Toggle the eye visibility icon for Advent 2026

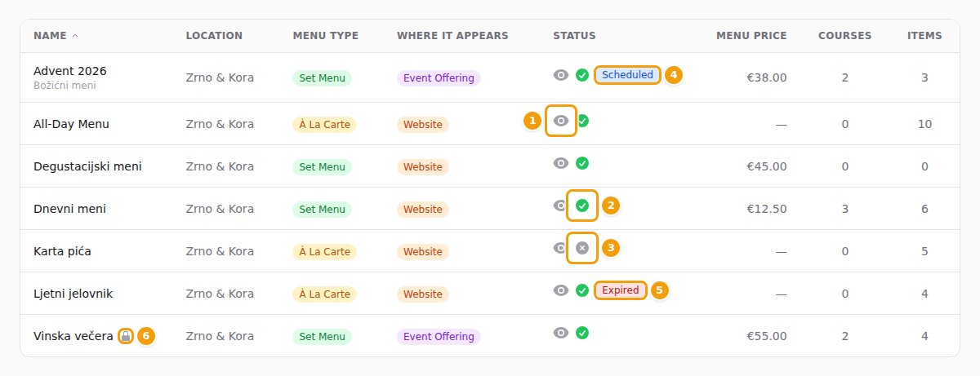point(560,75)
